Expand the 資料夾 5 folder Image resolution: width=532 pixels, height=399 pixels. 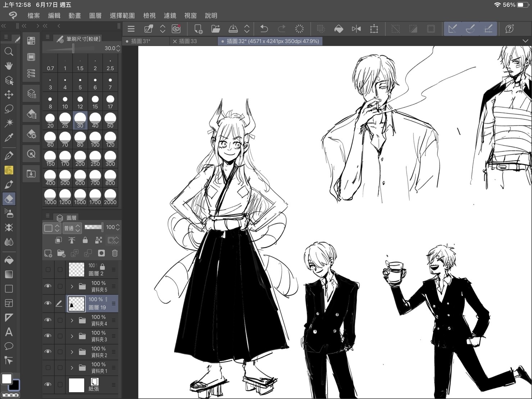click(72, 286)
